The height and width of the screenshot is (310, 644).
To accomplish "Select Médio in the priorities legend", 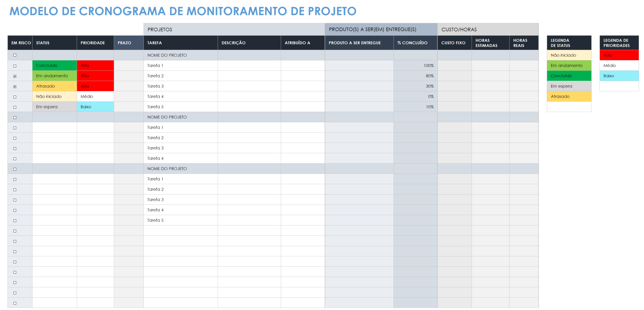I will pos(619,66).
